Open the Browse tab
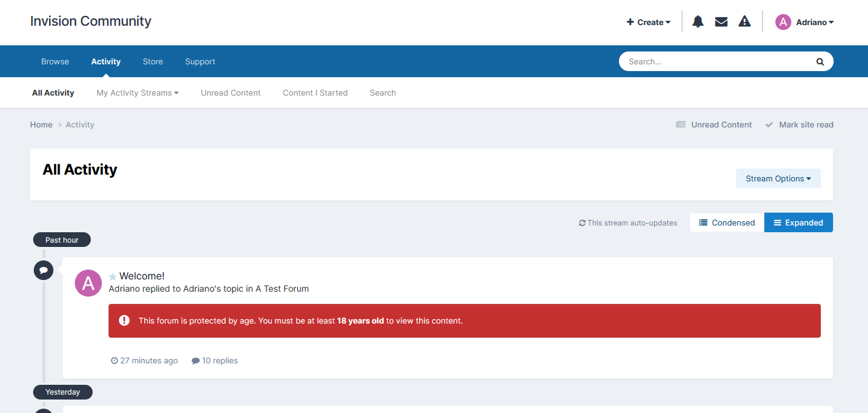868x413 pixels. coord(55,62)
